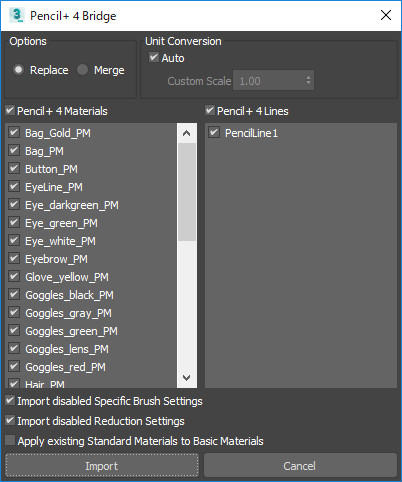Enable Apply existing Standard Materials to Basic Materials
402x482 pixels.
[10, 440]
